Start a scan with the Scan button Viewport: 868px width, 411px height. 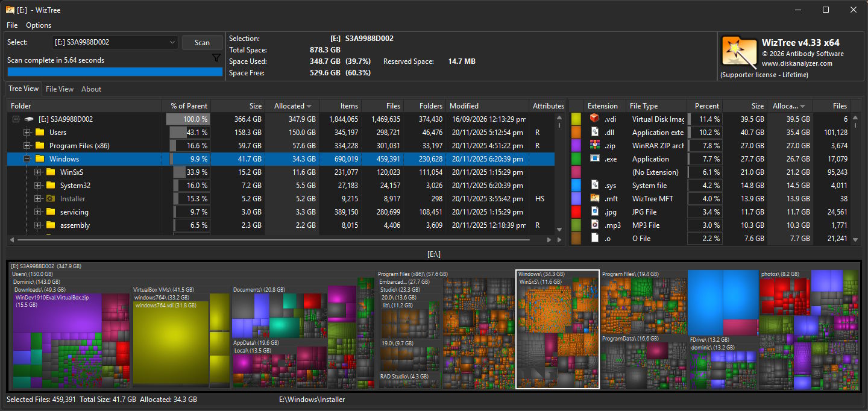tap(203, 42)
